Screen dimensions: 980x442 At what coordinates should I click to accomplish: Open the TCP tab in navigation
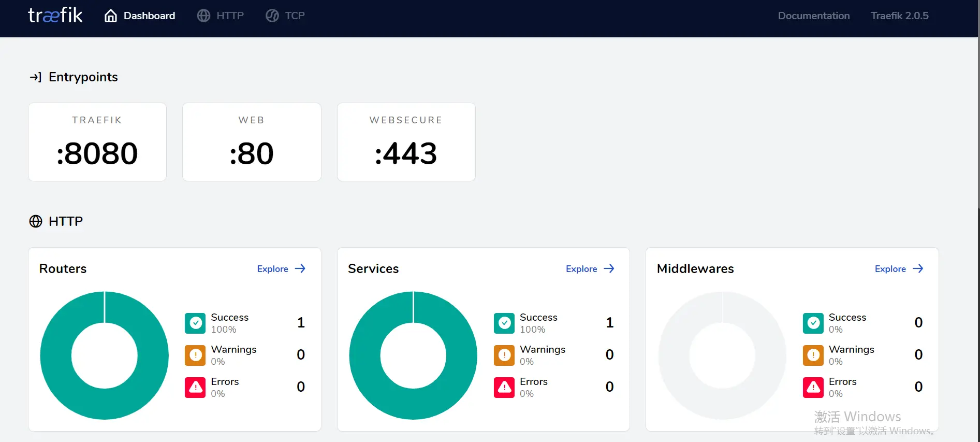[285, 16]
